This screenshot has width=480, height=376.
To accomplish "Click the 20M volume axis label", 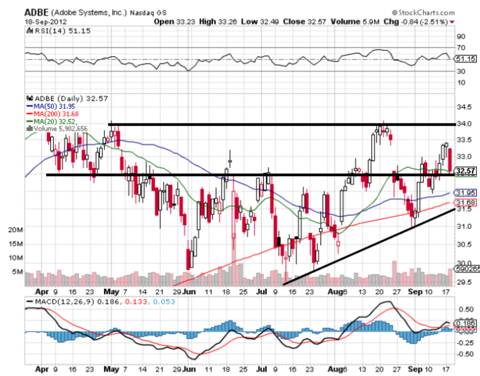I will tap(16, 230).
